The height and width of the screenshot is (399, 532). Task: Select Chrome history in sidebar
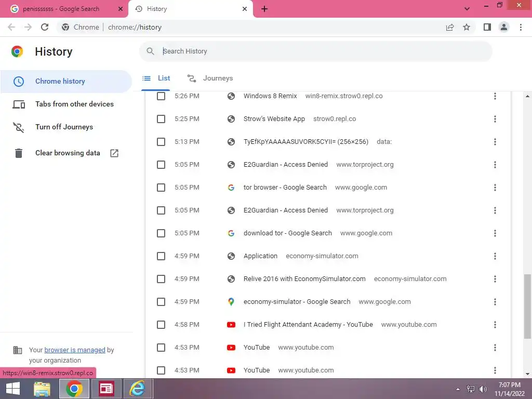coord(66,82)
